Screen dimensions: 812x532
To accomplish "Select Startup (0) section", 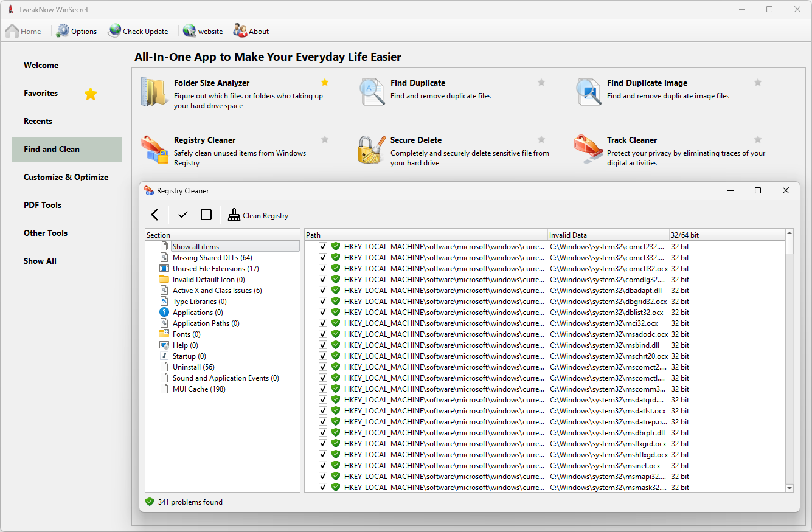I will [x=189, y=356].
